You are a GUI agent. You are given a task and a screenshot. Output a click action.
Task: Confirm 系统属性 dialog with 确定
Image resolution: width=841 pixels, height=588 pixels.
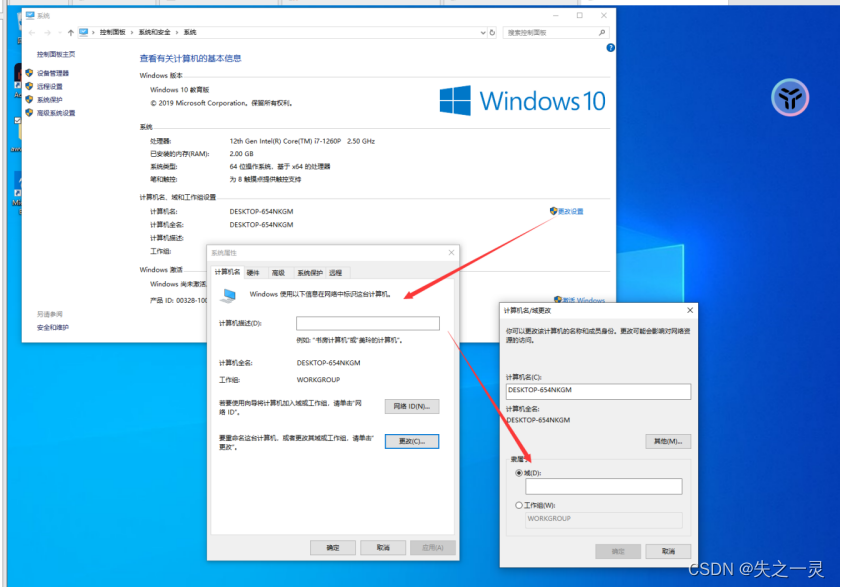[x=333, y=548]
